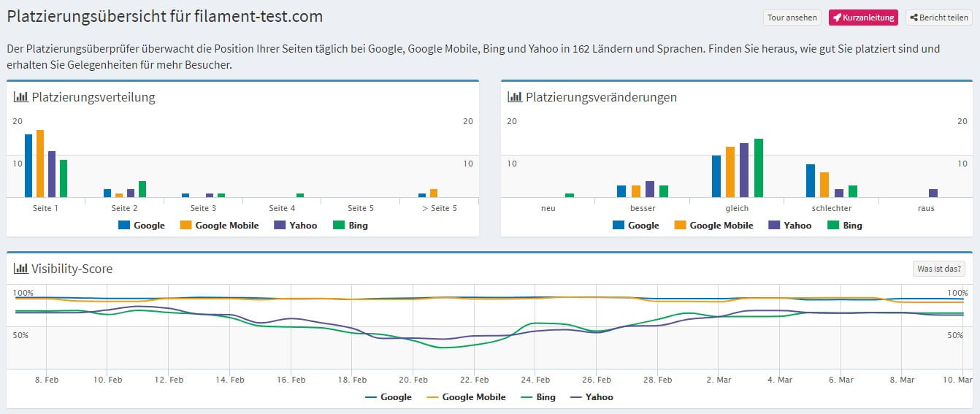Click the bar chart icon beside Platzierungsveränderungen

[515, 97]
